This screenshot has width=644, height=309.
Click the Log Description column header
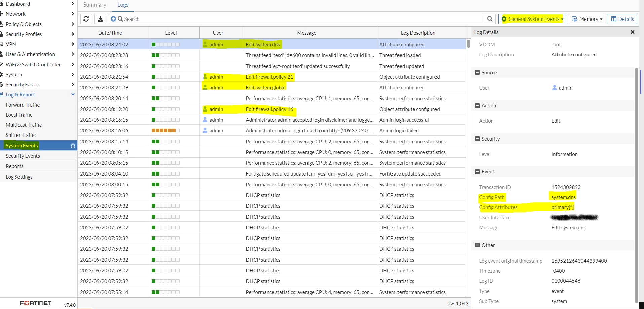click(x=418, y=33)
